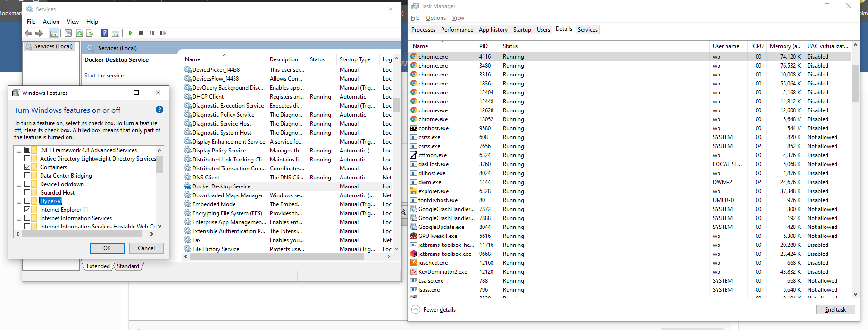The image size is (868, 330).
Task: Click gear icon of Docker Desktop Service row
Action: coord(188,186)
